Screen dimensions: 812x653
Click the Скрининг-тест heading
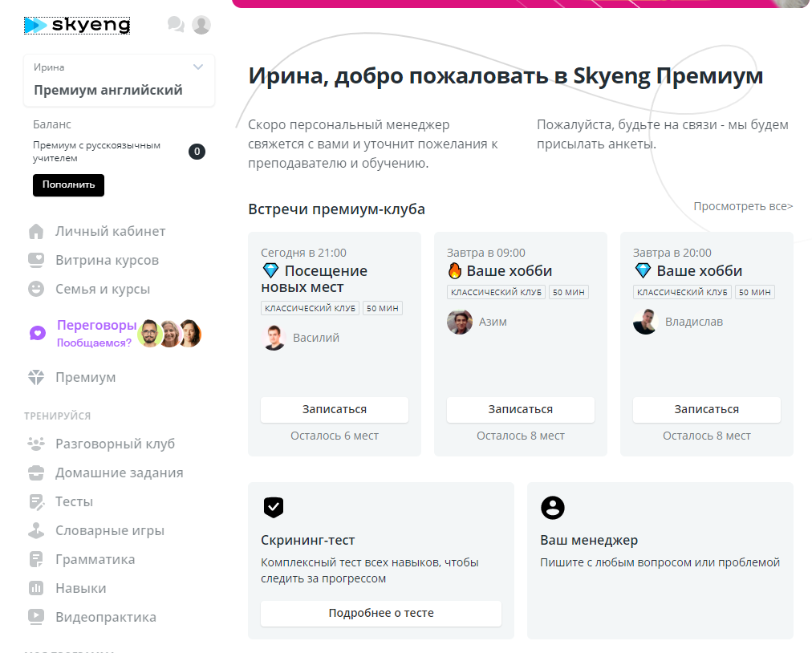point(307,540)
